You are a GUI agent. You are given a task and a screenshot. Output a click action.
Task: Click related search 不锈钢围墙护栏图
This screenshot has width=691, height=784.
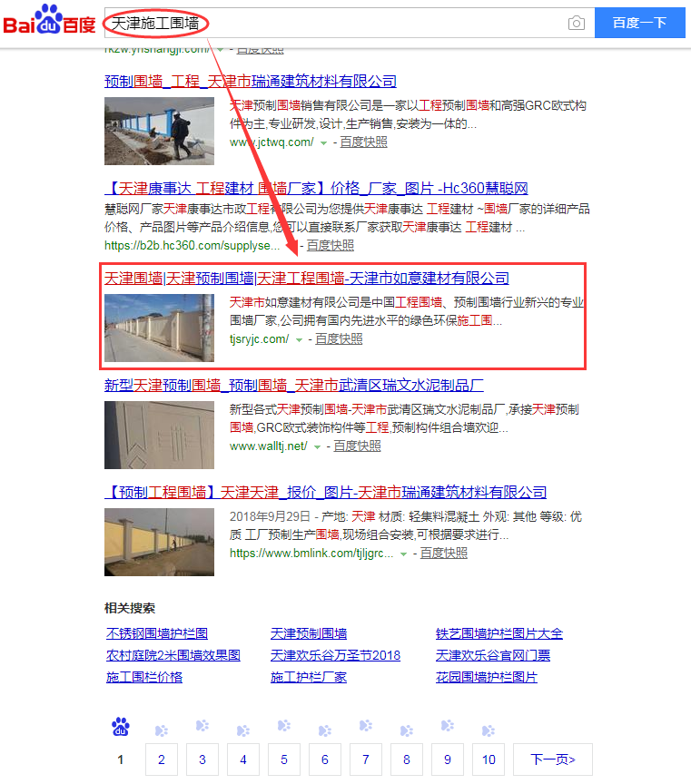pos(157,634)
